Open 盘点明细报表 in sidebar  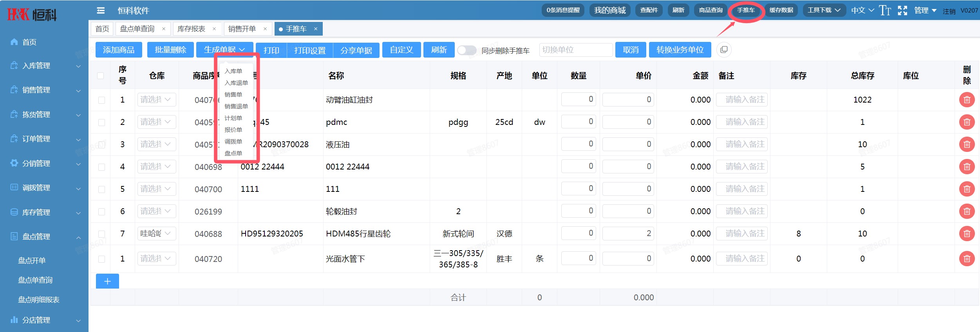coord(39,300)
